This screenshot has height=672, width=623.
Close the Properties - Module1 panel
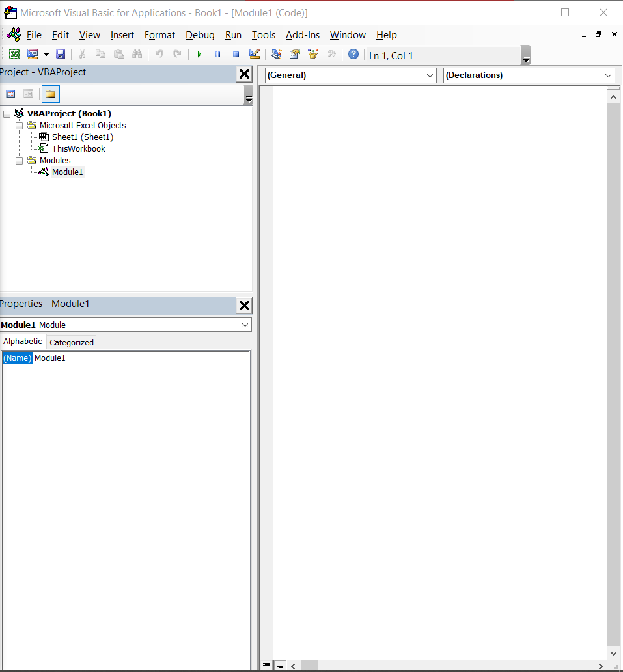pyautogui.click(x=244, y=305)
